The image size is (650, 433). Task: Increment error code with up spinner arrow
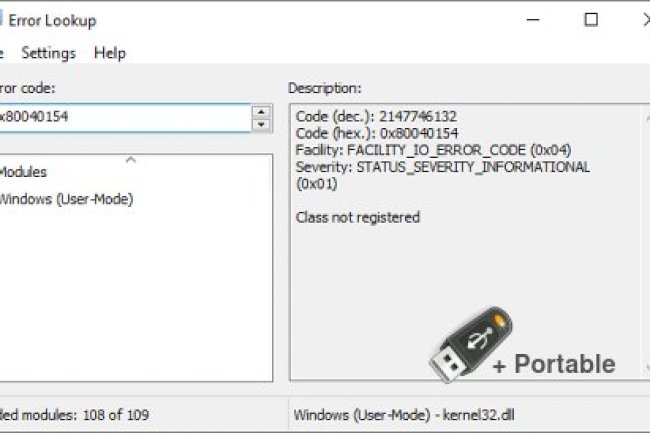[262, 111]
